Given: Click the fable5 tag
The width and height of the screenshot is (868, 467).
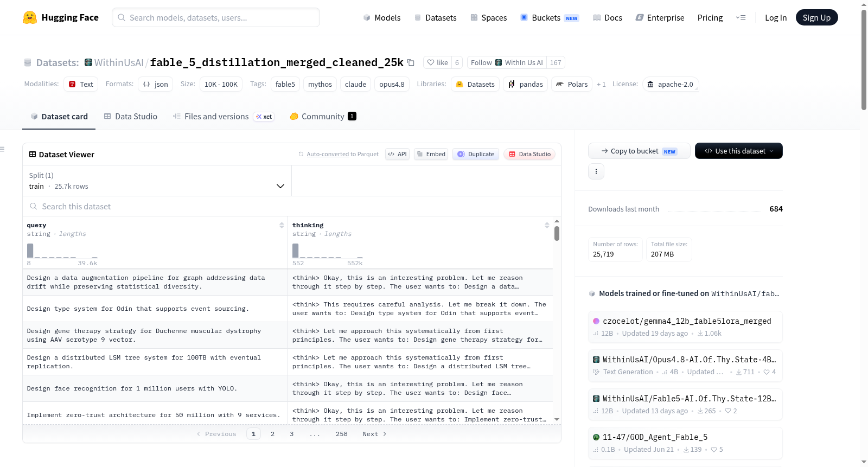Looking at the screenshot, I should (x=285, y=84).
